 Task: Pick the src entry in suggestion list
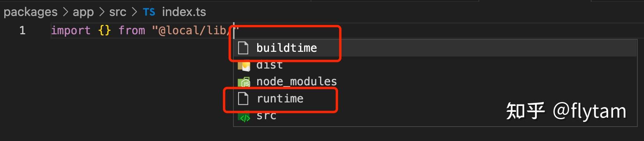pyautogui.click(x=435, y=116)
